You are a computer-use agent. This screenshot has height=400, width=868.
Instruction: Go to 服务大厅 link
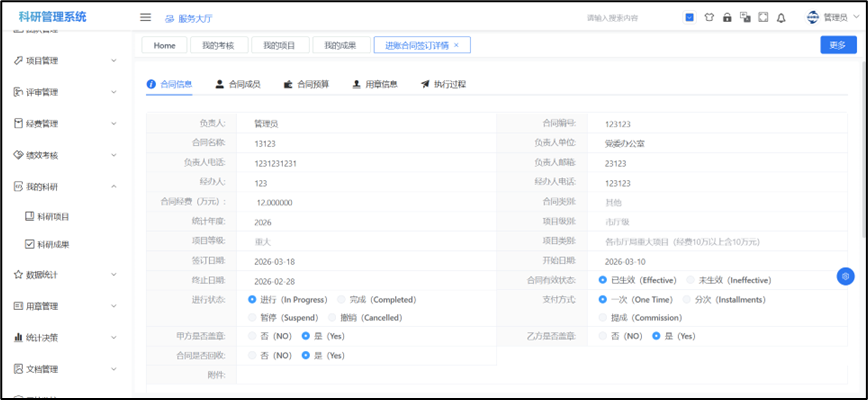(x=188, y=18)
